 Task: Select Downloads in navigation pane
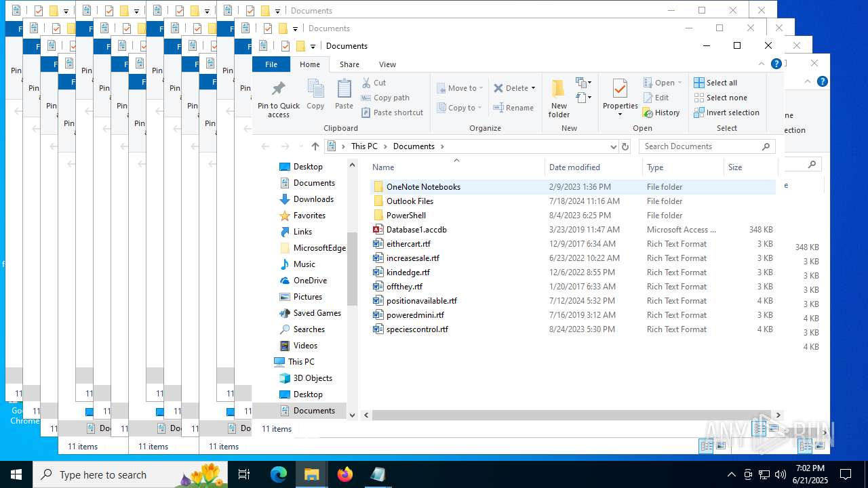(313, 199)
